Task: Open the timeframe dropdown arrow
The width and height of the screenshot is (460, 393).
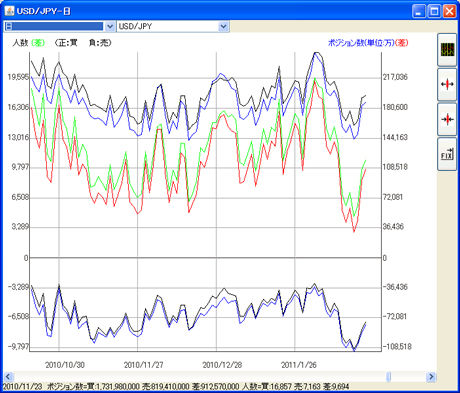Action: pyautogui.click(x=110, y=26)
